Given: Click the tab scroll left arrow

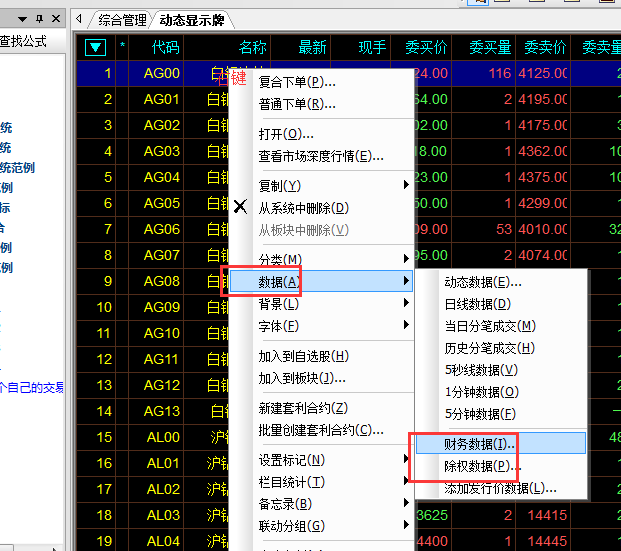Looking at the screenshot, I should click(80, 19).
